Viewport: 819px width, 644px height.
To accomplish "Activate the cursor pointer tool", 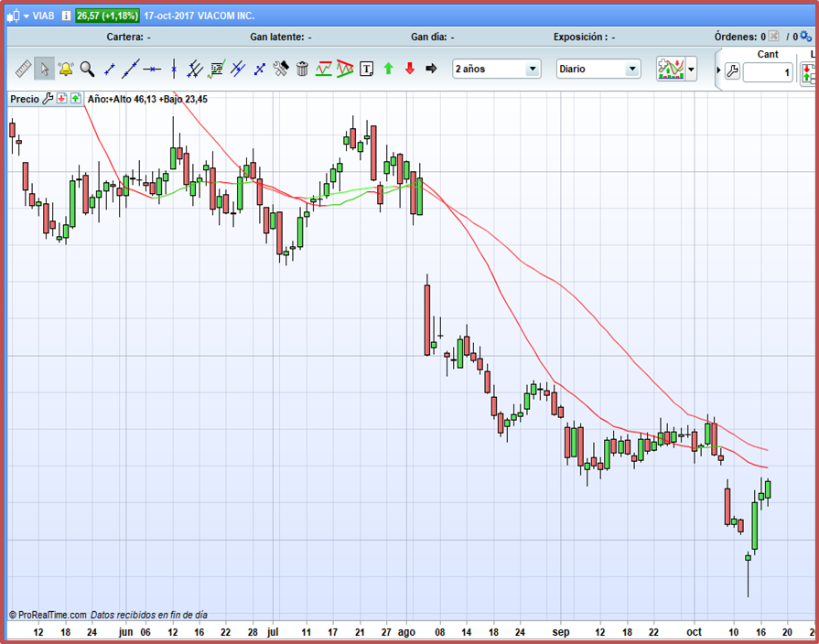I will (x=45, y=69).
